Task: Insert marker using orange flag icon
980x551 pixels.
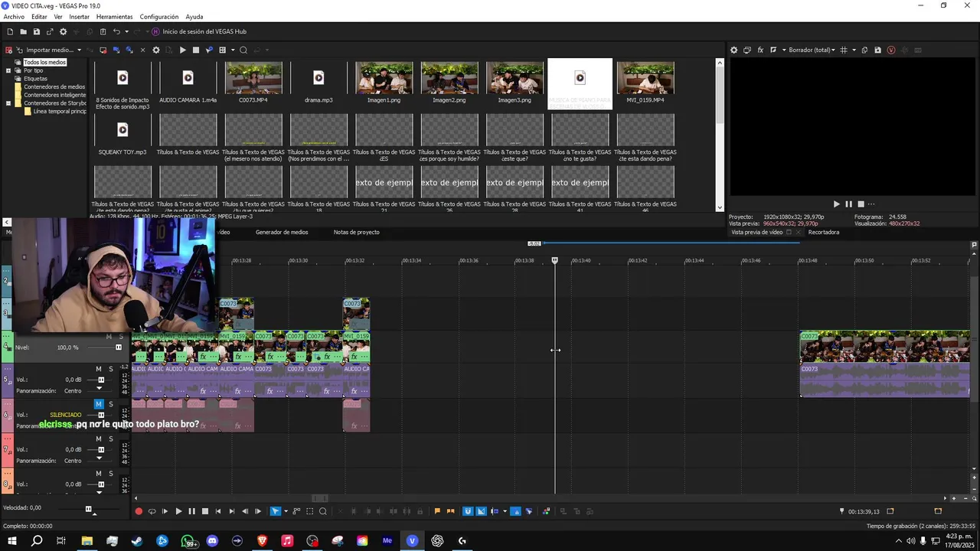Action: [437, 511]
